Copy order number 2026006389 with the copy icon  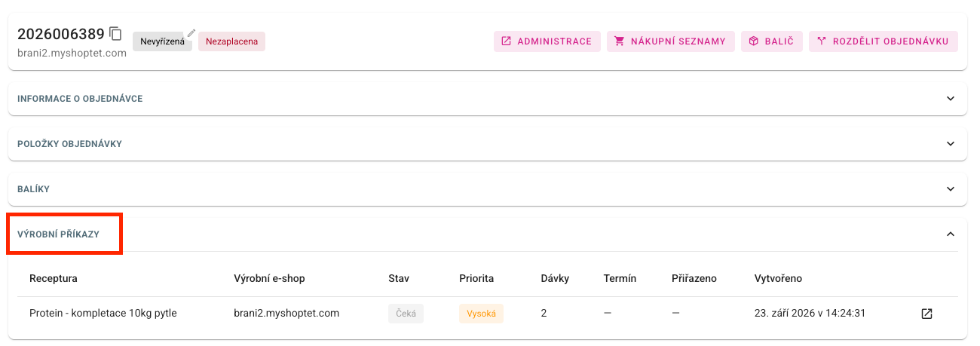click(x=115, y=33)
